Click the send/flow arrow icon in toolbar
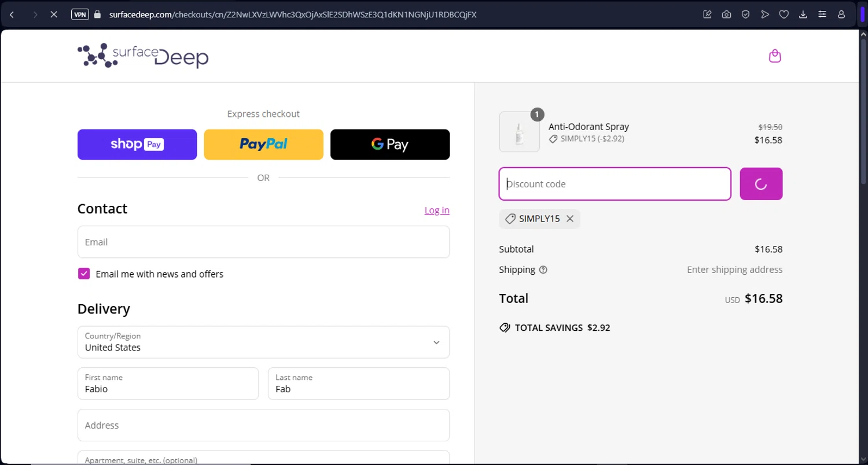Screen dimensions: 868x465 [x=765, y=14]
